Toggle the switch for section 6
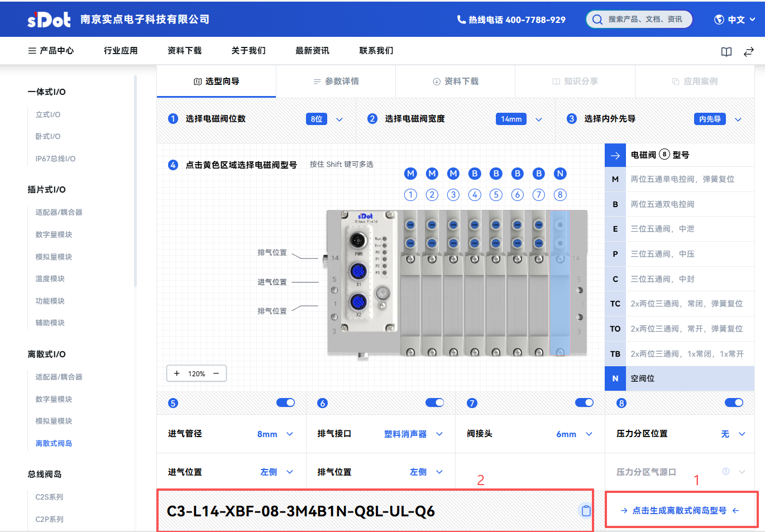This screenshot has width=765, height=532. point(434,402)
